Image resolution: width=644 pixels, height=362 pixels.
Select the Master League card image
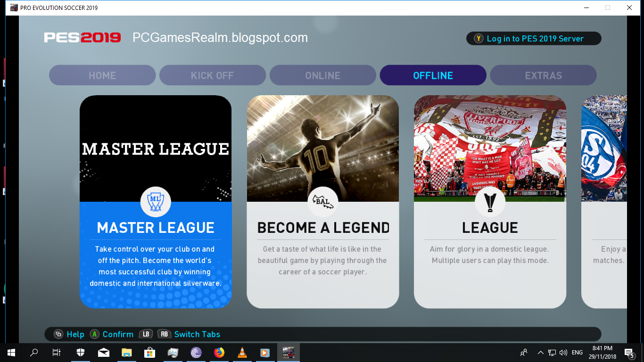coord(156,148)
